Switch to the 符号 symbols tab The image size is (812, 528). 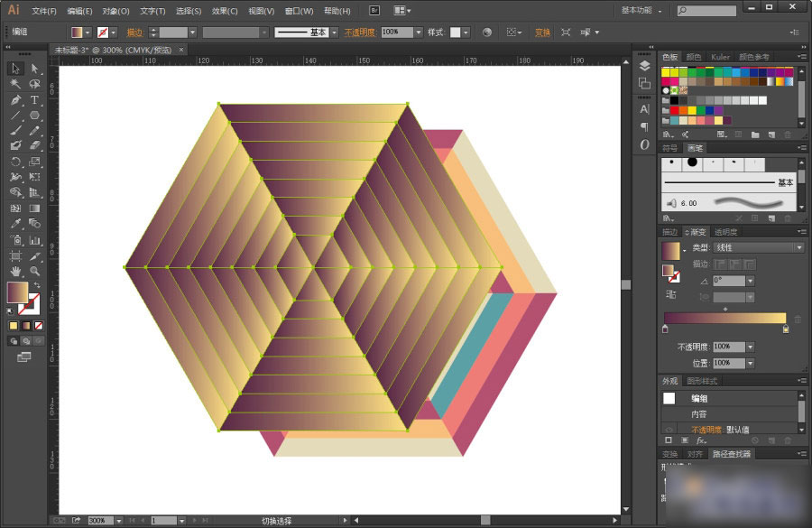(x=670, y=148)
